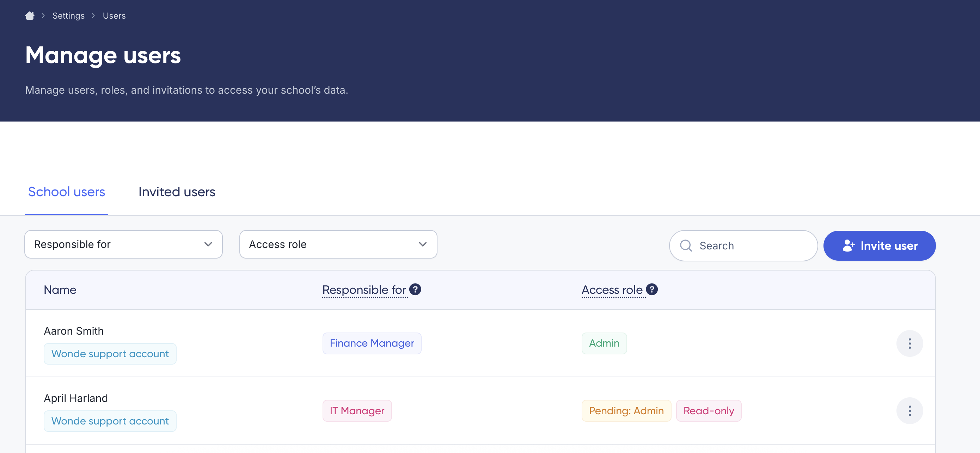The height and width of the screenshot is (453, 980).
Task: Click Aaron Smith's Wonde support account label
Action: [x=110, y=354]
